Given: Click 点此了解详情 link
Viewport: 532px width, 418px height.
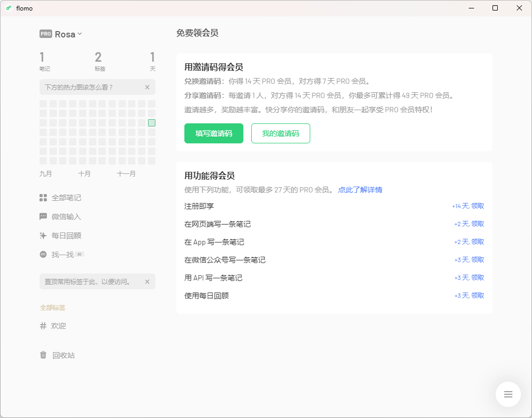Looking at the screenshot, I should coord(360,189).
